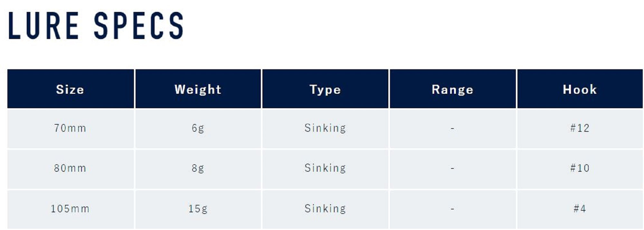Select the Hook column header

point(580,89)
